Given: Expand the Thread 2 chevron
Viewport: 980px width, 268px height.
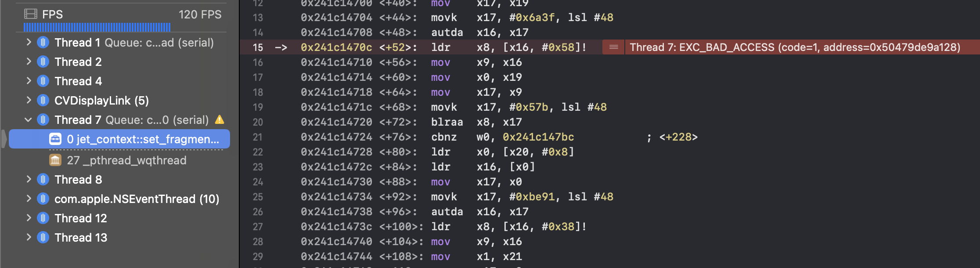Looking at the screenshot, I should click(29, 62).
